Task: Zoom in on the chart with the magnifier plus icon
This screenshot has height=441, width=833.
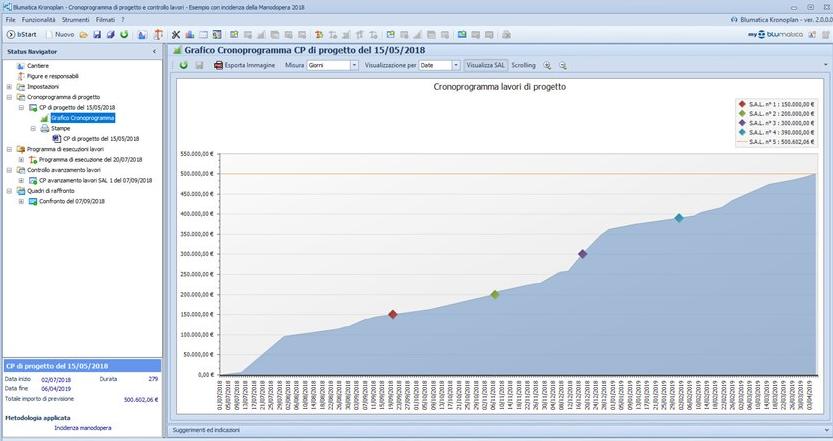Action: tap(547, 65)
